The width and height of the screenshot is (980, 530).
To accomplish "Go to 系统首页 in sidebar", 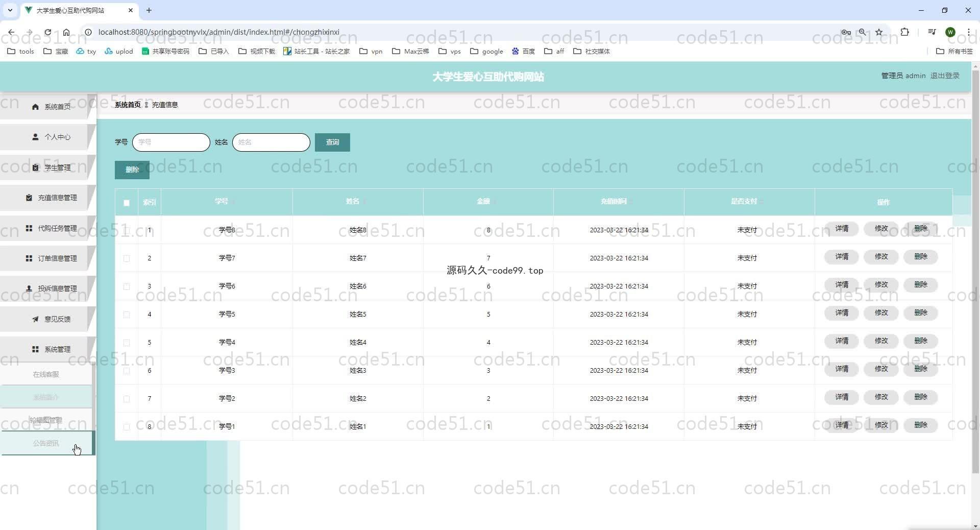I will (47, 107).
